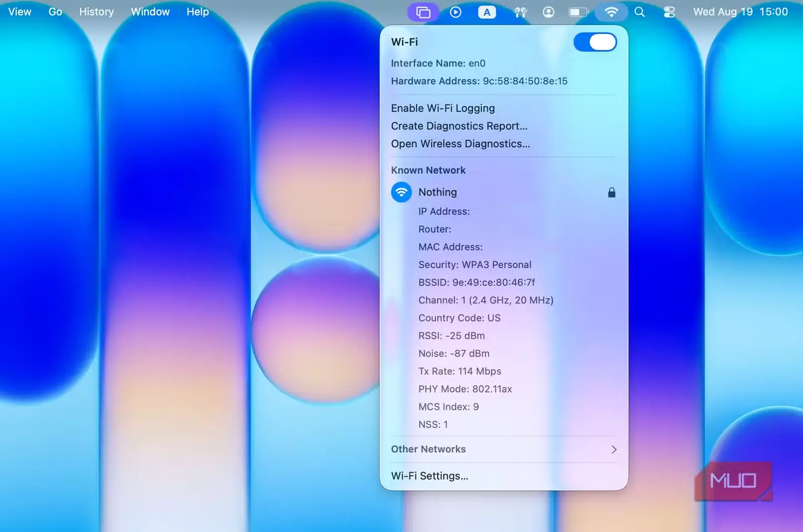
Task: Click the battery status icon
Action: 578,12
